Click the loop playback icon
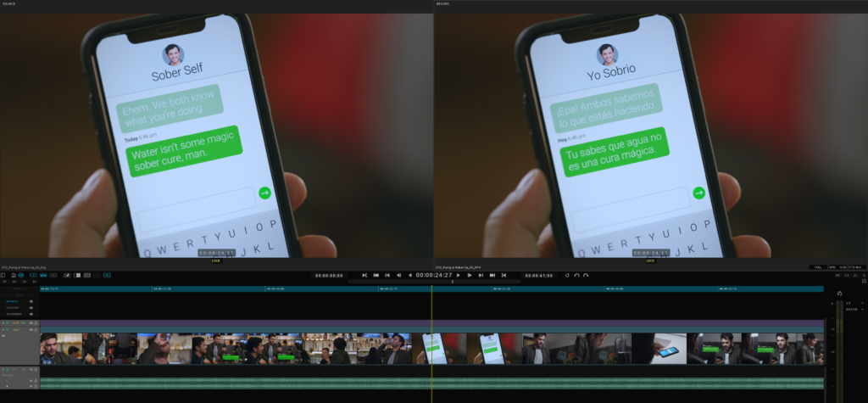 (x=567, y=276)
